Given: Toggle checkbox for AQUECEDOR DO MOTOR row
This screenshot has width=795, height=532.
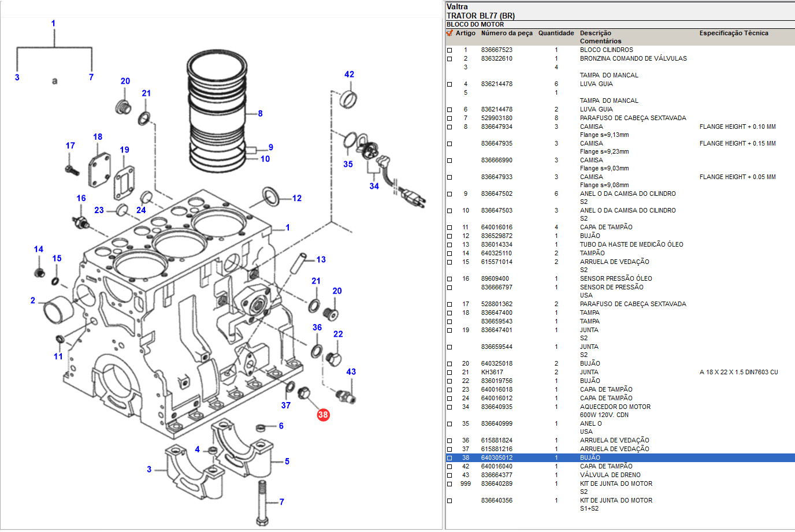Looking at the screenshot, I should click(x=449, y=407).
